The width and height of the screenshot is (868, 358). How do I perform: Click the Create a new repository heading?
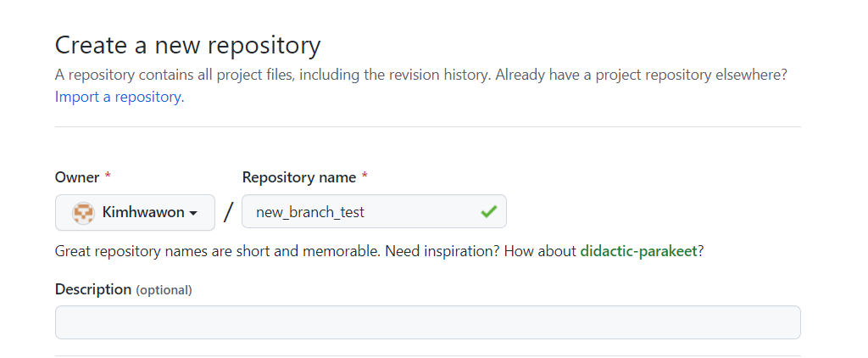click(187, 45)
